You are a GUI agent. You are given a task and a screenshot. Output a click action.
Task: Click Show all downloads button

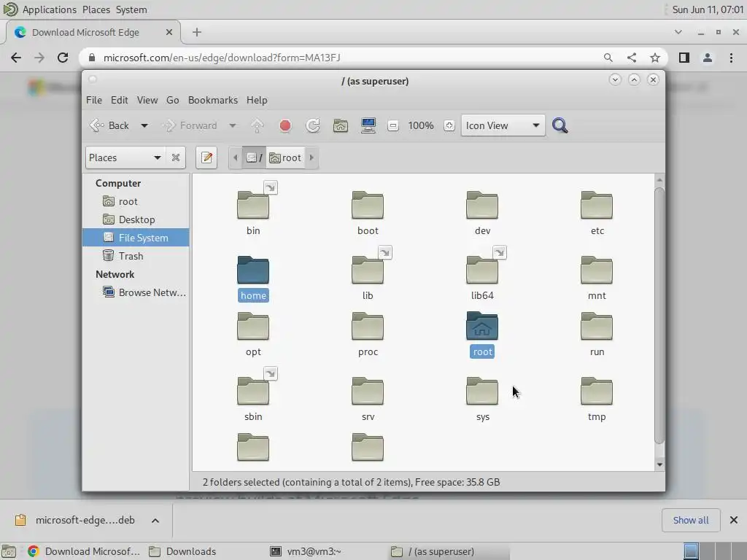(690, 520)
